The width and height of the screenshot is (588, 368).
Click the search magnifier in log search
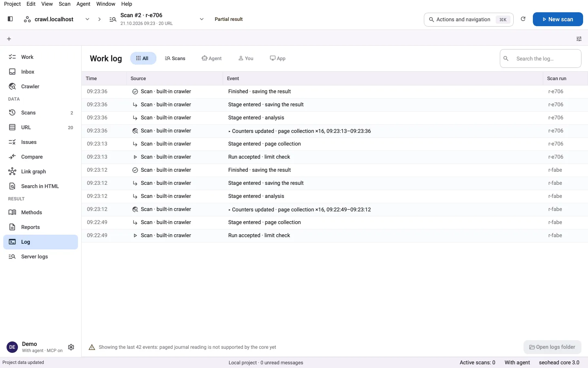tap(506, 58)
